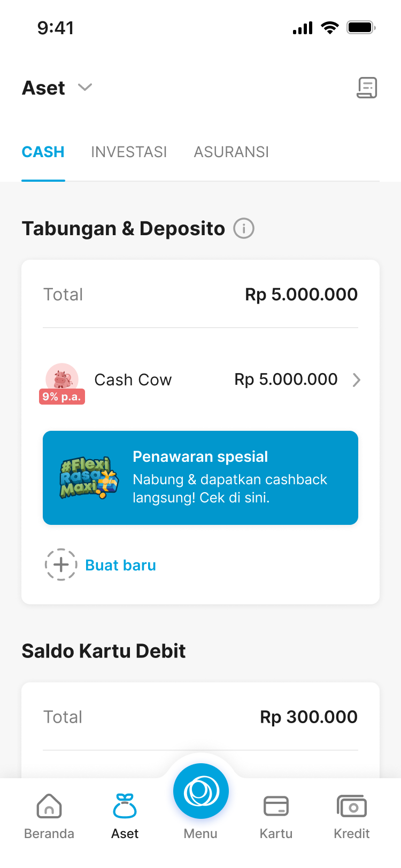Open the Penawaran spesial banner

(230, 477)
